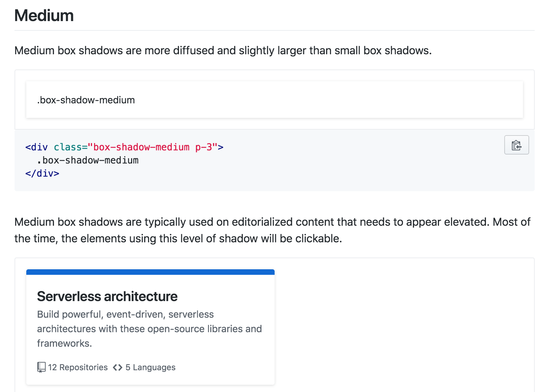This screenshot has width=543, height=392.
Task: Select the opening div tag in the code
Action: coord(36,147)
